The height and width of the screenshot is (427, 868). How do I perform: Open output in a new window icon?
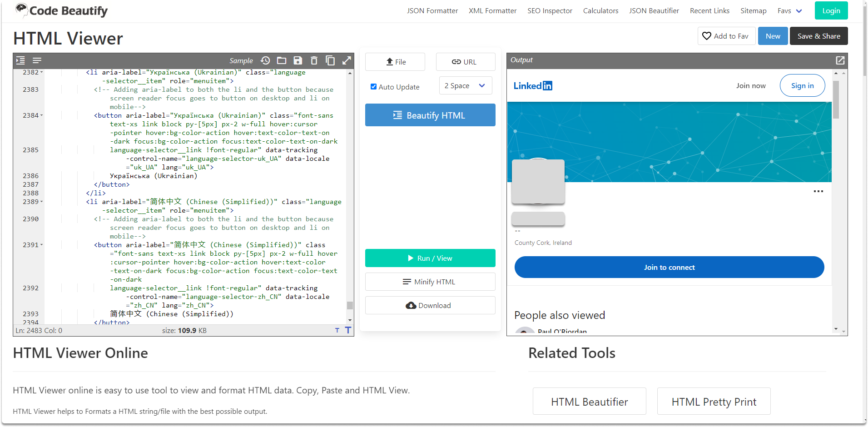click(840, 60)
